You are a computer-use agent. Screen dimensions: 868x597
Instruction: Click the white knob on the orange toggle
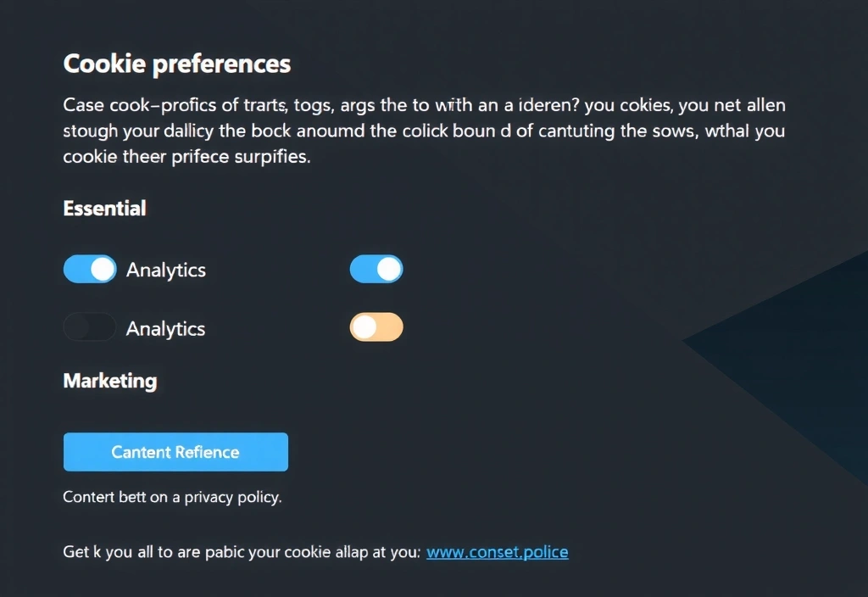(x=364, y=327)
